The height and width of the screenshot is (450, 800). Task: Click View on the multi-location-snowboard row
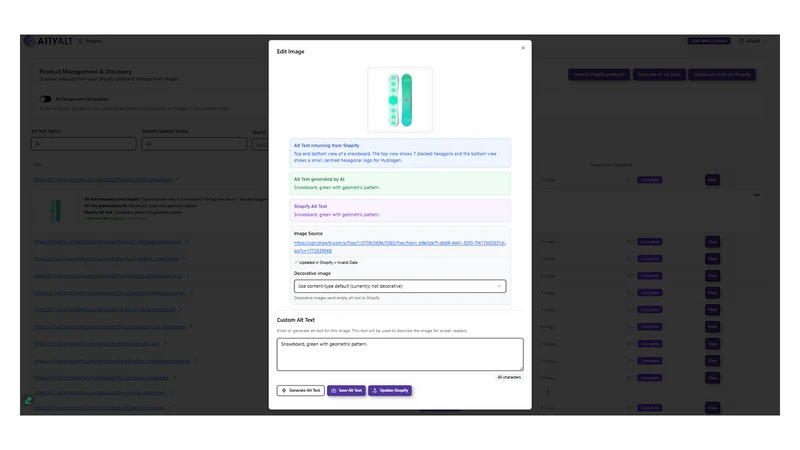pos(712,259)
